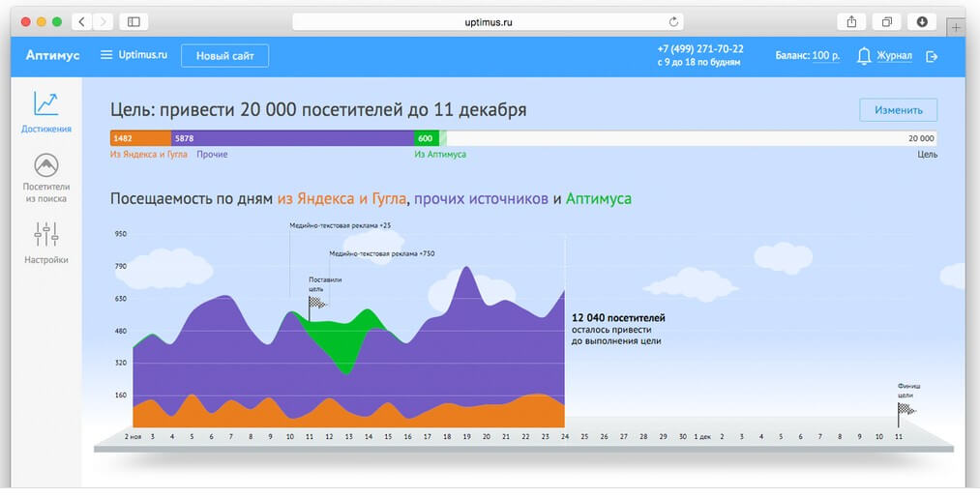Open Visitors from search sidebar icon
This screenshot has width=980, height=498.
[45, 165]
